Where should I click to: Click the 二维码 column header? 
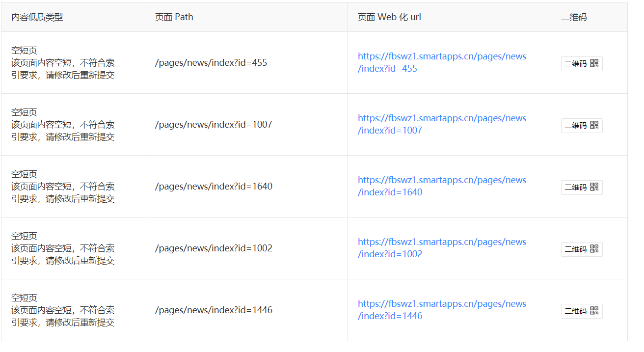click(574, 17)
